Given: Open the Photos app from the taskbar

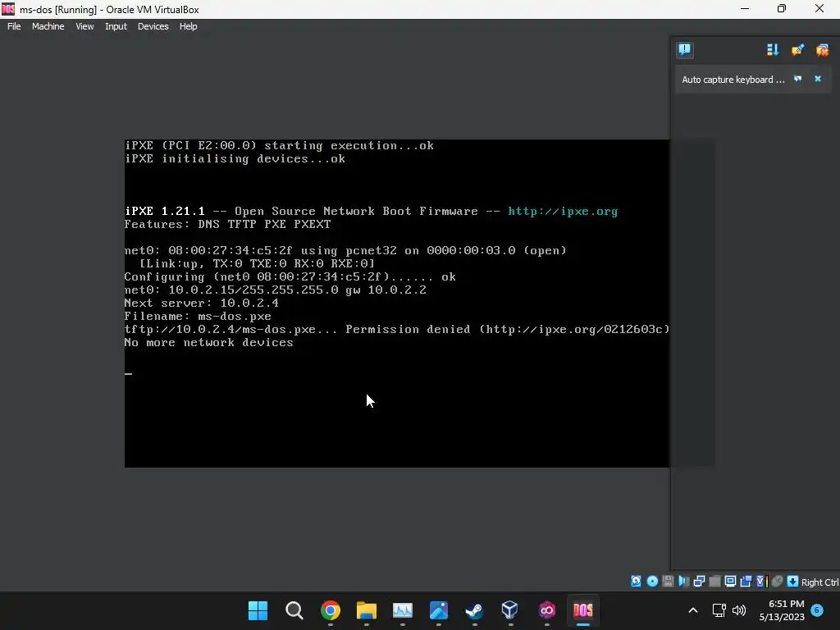Looking at the screenshot, I should 438,610.
